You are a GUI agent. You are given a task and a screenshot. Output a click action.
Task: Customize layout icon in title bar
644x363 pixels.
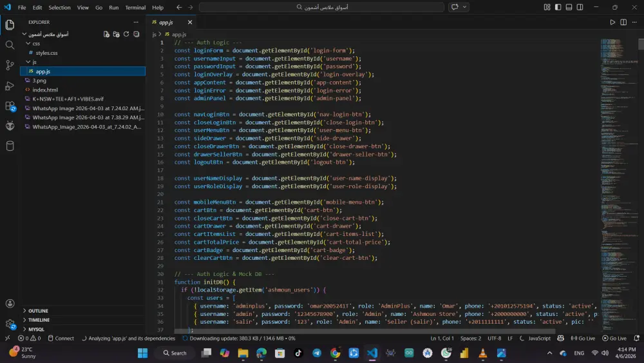pyautogui.click(x=547, y=7)
